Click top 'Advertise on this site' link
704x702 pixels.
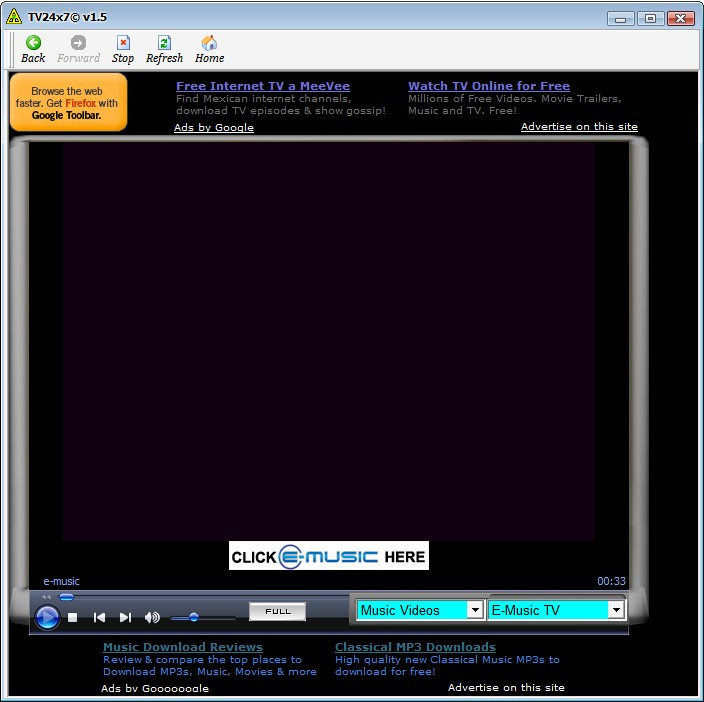click(579, 127)
